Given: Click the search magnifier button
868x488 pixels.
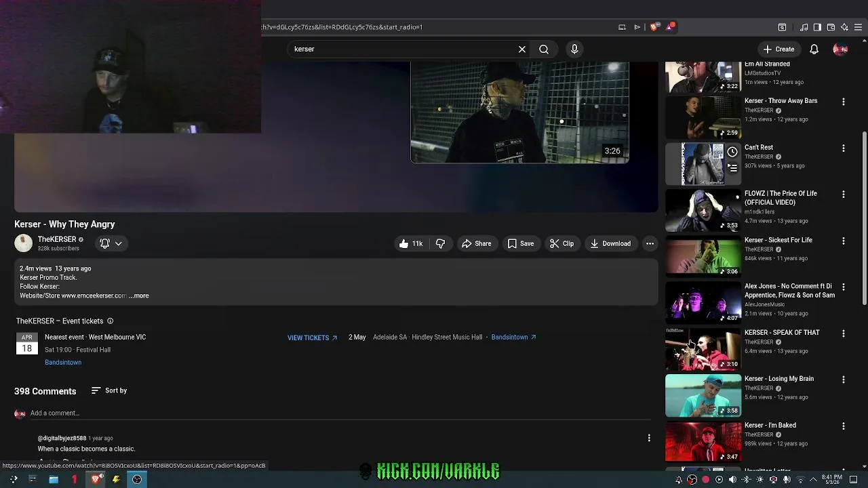Looking at the screenshot, I should [544, 49].
